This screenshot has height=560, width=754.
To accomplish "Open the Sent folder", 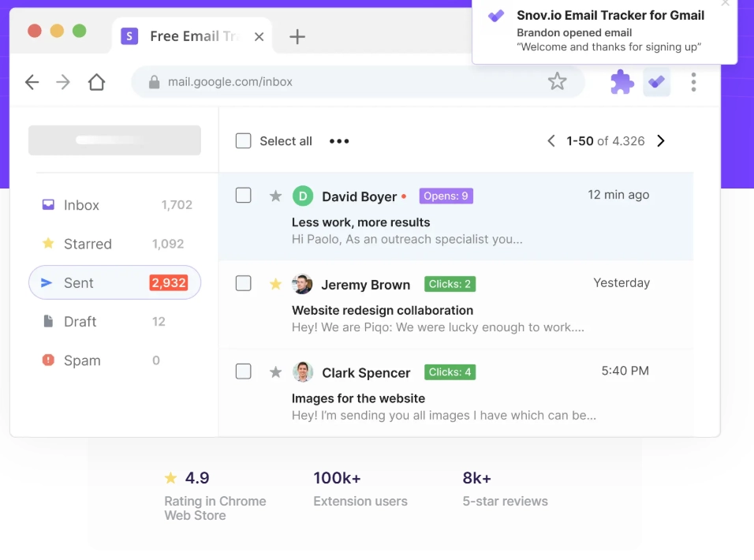I will [114, 282].
